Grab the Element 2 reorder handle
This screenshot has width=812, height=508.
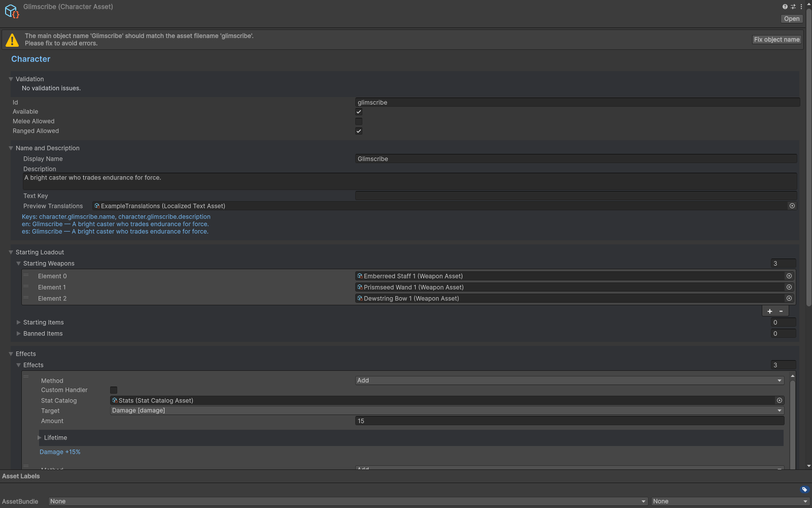[26, 298]
